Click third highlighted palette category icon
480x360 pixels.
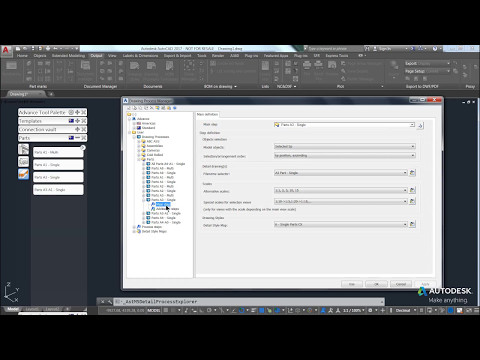pos(23,174)
